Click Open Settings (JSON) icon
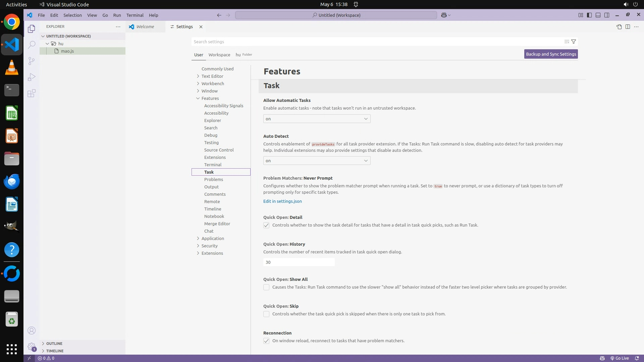 coord(619,27)
